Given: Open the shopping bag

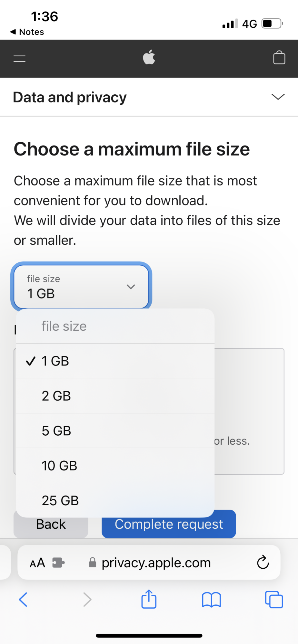Looking at the screenshot, I should 279,58.
